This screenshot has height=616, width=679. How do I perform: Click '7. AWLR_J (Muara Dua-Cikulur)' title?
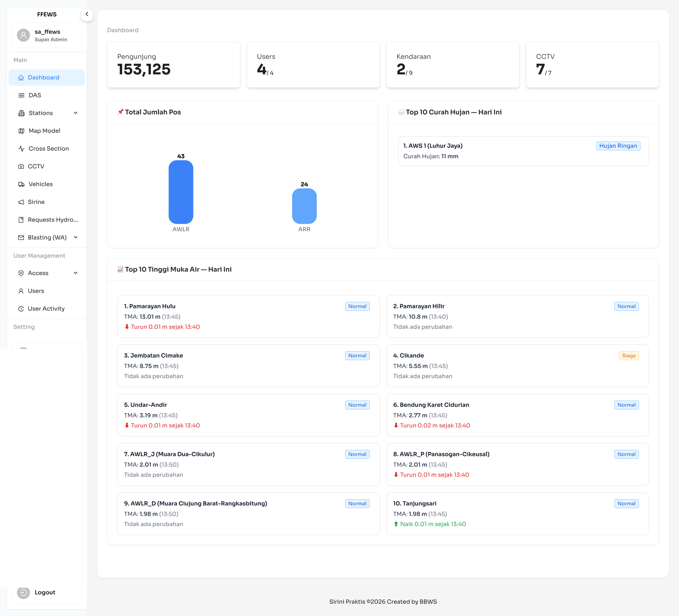pos(169,454)
